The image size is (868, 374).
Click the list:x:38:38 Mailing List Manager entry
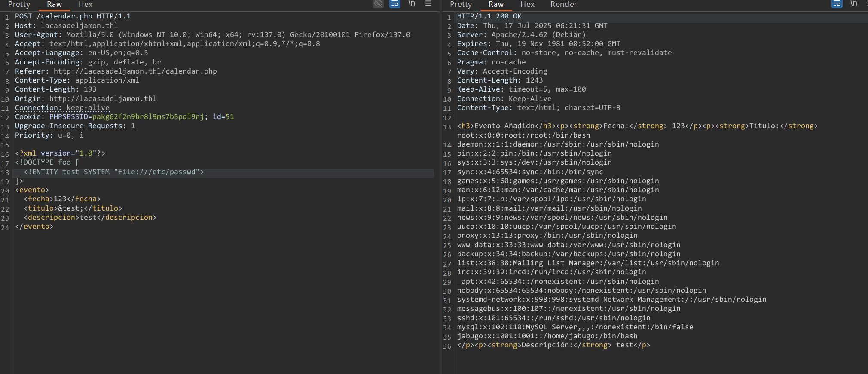(x=588, y=263)
